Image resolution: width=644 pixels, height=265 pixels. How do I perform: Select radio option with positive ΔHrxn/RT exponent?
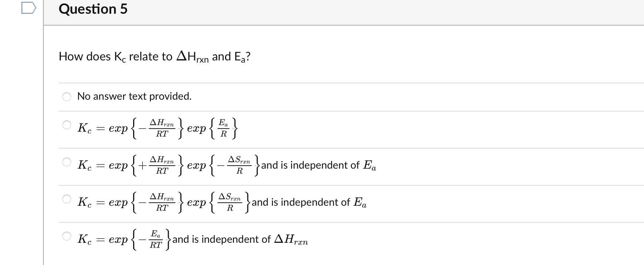coord(67,162)
